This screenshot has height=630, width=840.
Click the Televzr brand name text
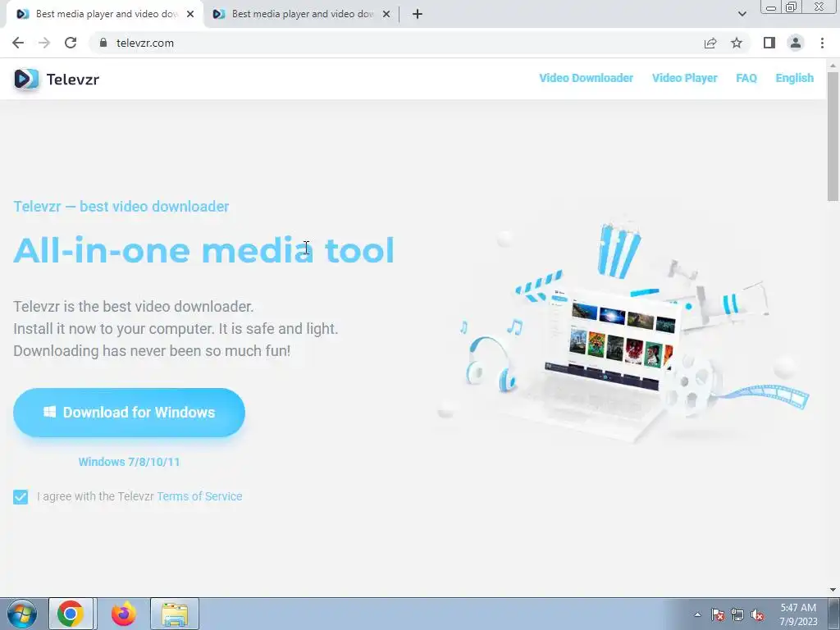pos(73,80)
